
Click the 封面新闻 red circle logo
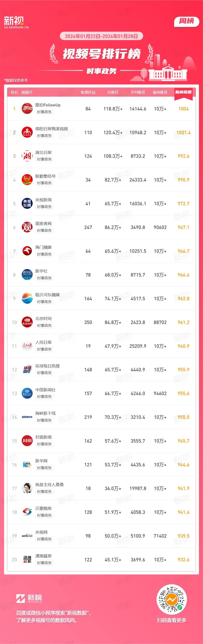(27, 441)
